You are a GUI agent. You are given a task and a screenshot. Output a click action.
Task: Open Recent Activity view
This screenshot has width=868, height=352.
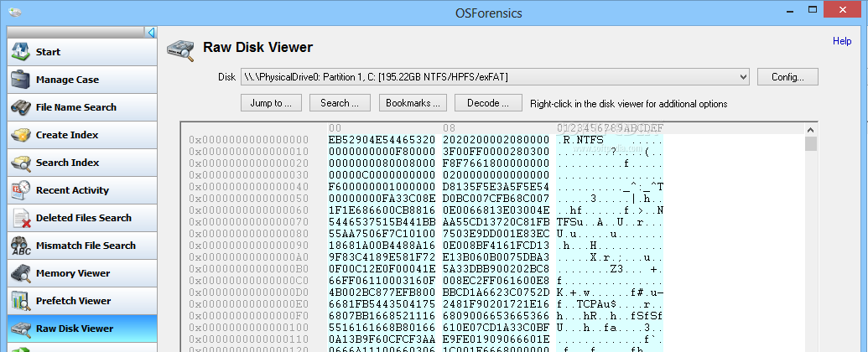pyautogui.click(x=82, y=190)
